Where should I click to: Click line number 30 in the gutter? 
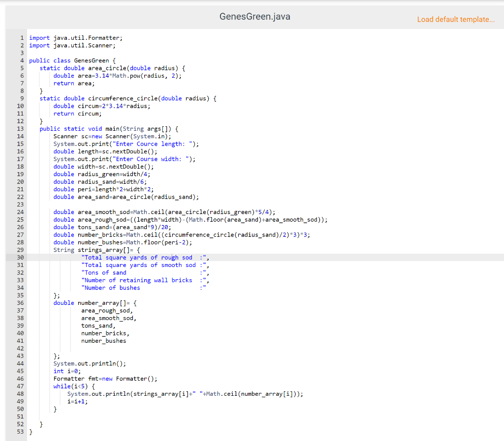(x=20, y=258)
